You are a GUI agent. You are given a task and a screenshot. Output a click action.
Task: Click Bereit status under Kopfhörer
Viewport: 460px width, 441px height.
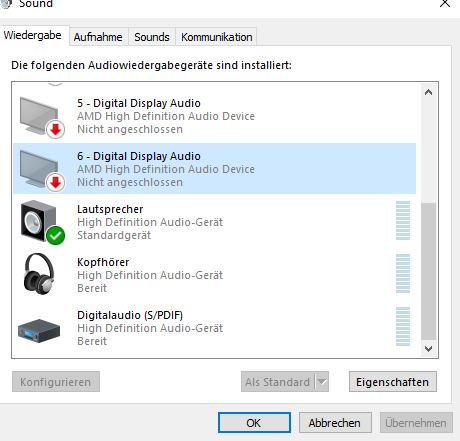[92, 288]
